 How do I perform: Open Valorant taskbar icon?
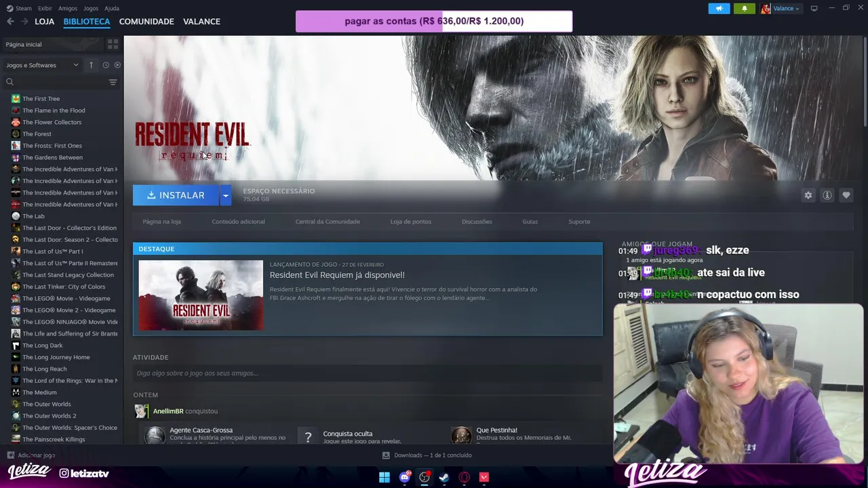pyautogui.click(x=484, y=477)
